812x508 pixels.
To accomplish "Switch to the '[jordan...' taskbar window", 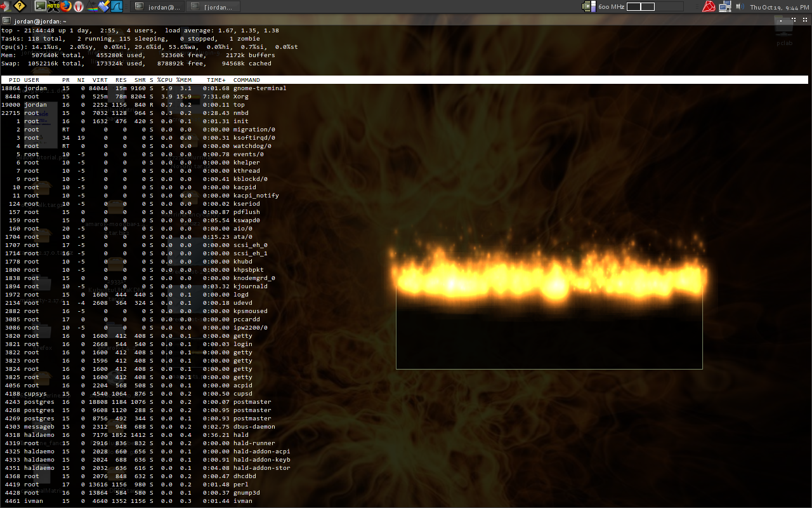I will click(x=213, y=6).
